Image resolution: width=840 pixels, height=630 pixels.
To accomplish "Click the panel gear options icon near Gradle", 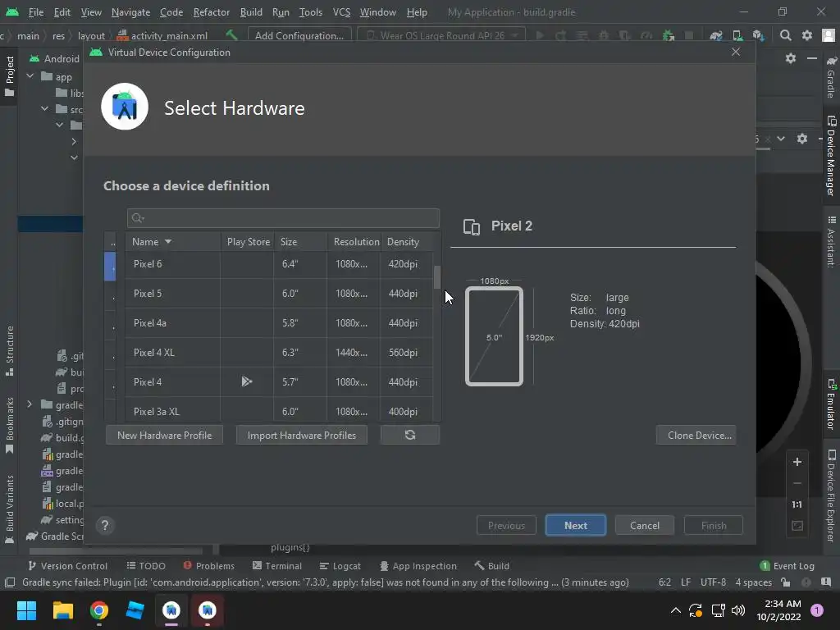I will (x=791, y=58).
